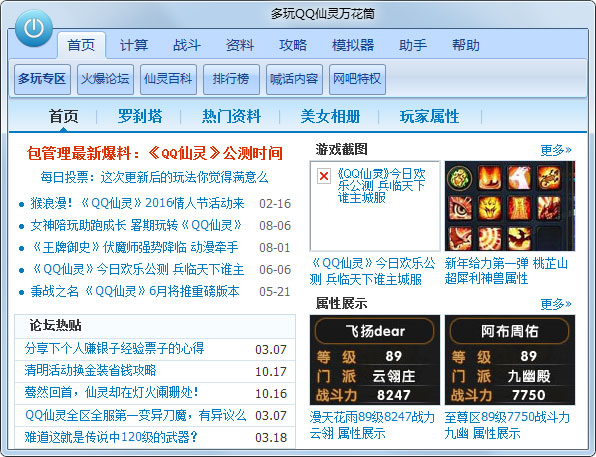The width and height of the screenshot is (596, 457).
Task: Open forum post 蓦然回首，仙灵却在灯火阑珊处
Action: point(111,393)
